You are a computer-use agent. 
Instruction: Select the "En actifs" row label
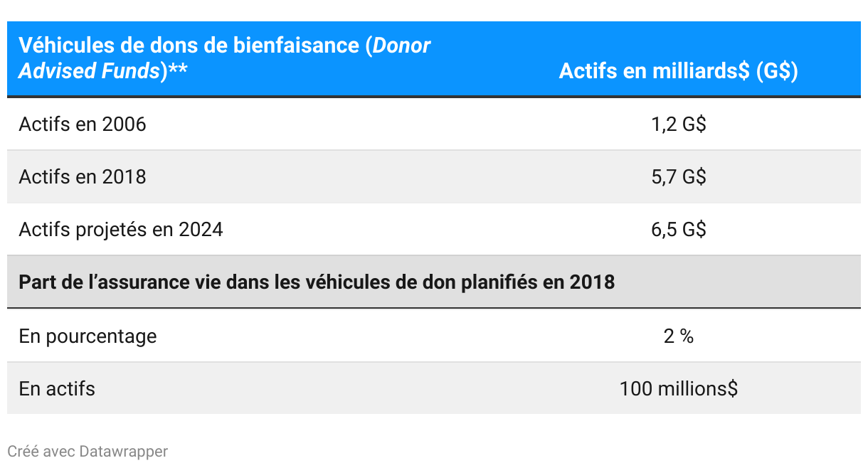click(57, 388)
